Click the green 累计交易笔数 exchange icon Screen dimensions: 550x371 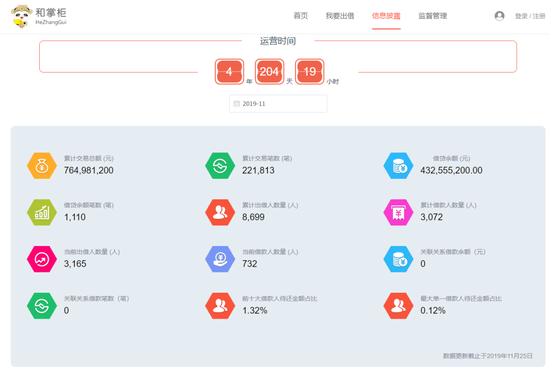tap(220, 166)
